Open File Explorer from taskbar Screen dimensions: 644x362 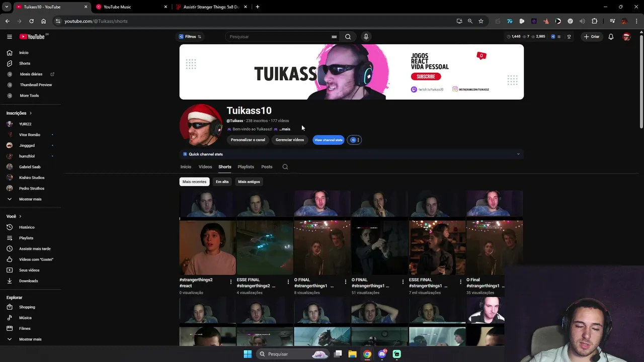tap(352, 354)
